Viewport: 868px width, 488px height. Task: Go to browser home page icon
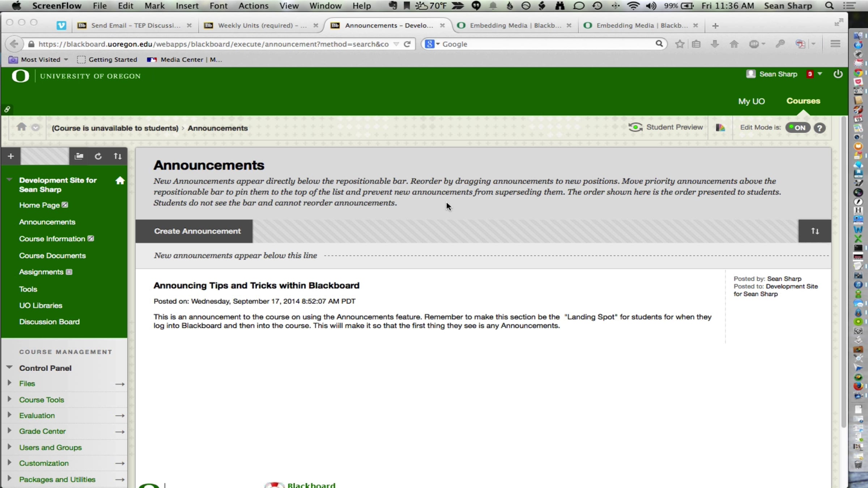click(x=734, y=44)
